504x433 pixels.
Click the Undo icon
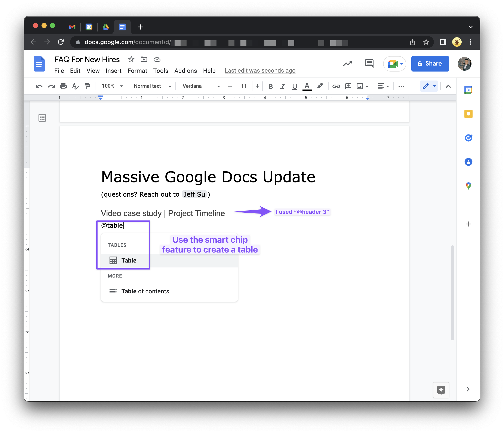[x=39, y=86]
